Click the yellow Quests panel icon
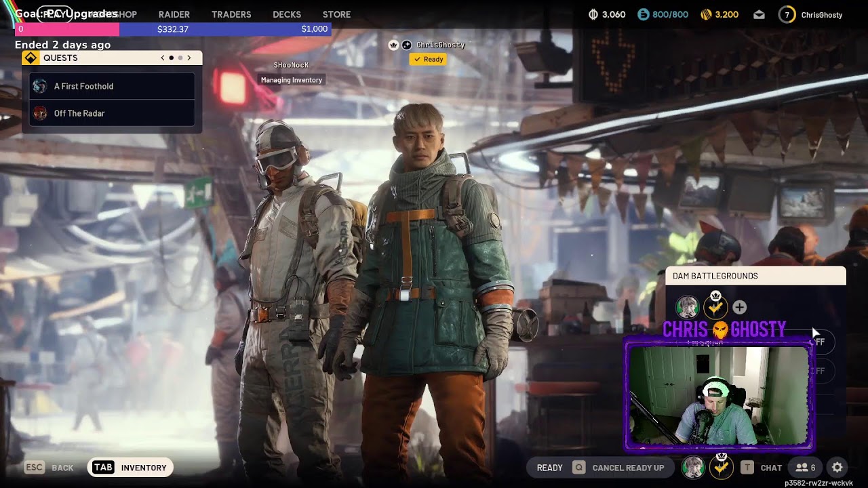The height and width of the screenshot is (488, 868). click(31, 58)
